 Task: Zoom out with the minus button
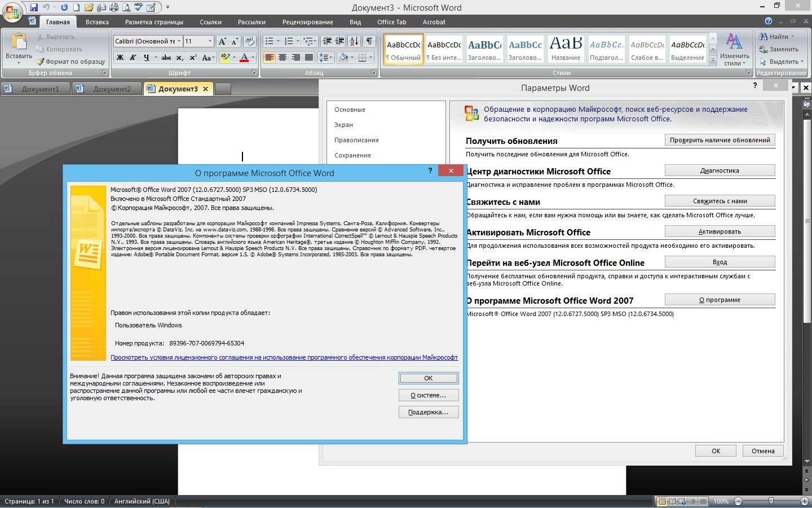pyautogui.click(x=738, y=501)
